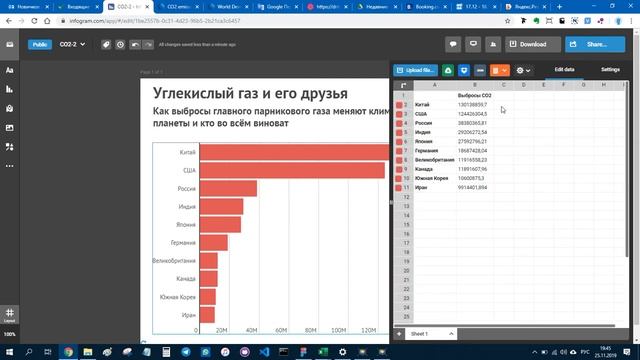Show hidden system tray icons chevron
This screenshot has width=640, height=360.
click(534, 352)
